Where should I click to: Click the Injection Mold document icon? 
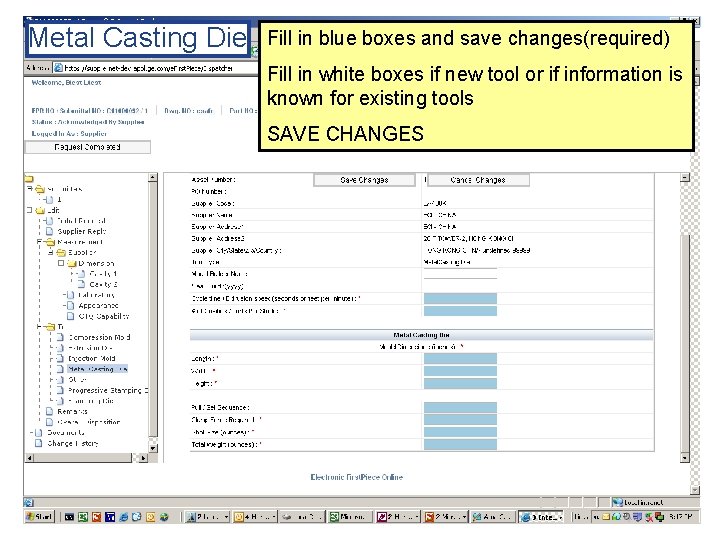point(60,358)
